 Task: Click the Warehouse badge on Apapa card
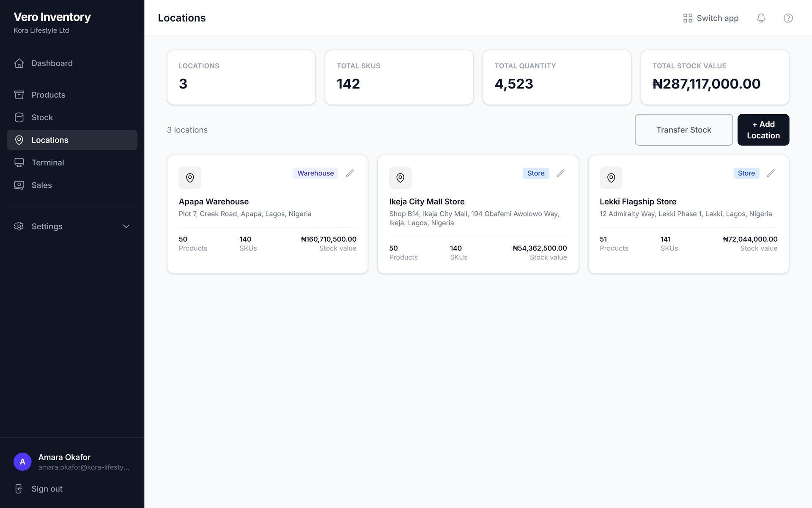click(x=315, y=173)
